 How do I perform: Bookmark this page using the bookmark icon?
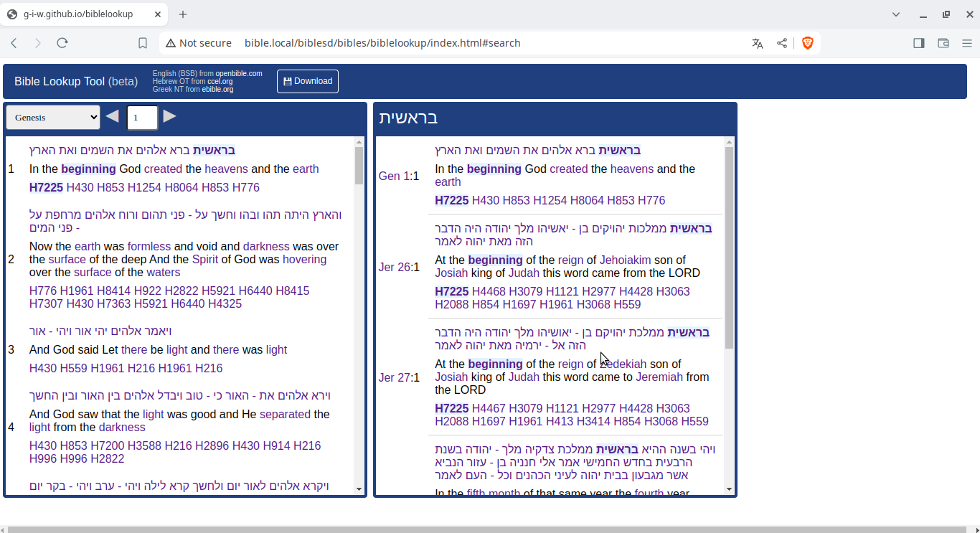coord(143,43)
